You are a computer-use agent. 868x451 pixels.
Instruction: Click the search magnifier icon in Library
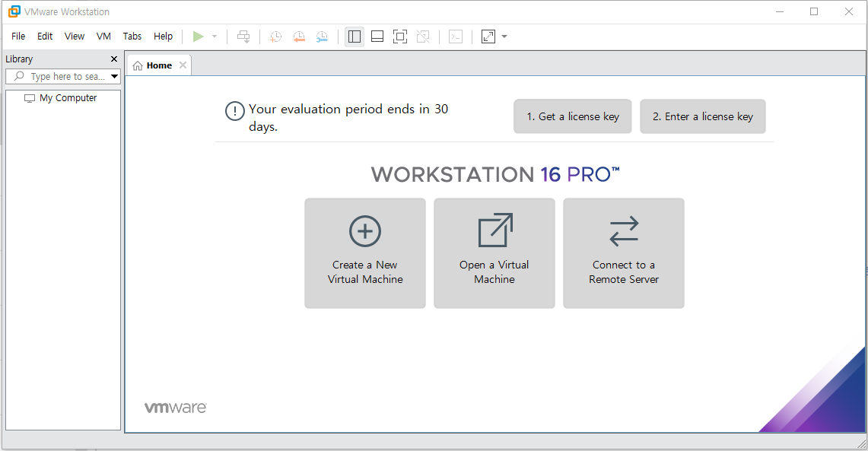point(19,76)
